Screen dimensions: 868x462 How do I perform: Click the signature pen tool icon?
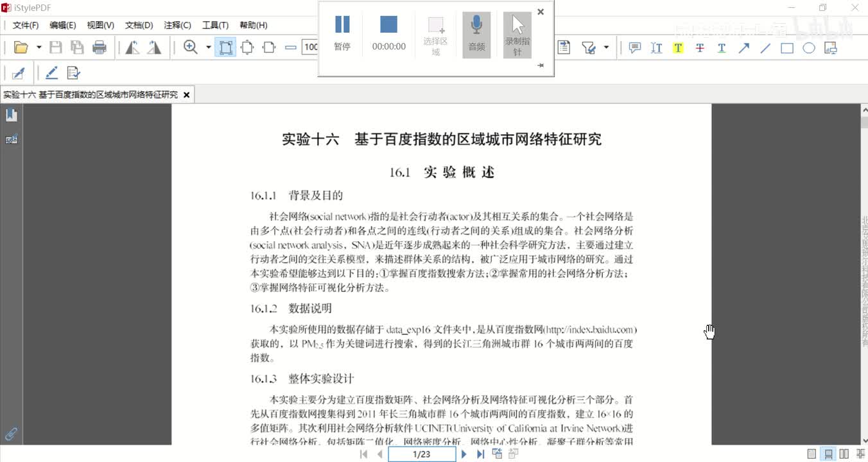coord(18,73)
